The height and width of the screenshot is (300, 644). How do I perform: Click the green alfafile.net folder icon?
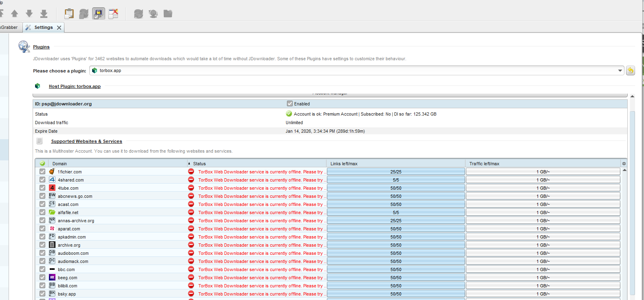coord(52,212)
